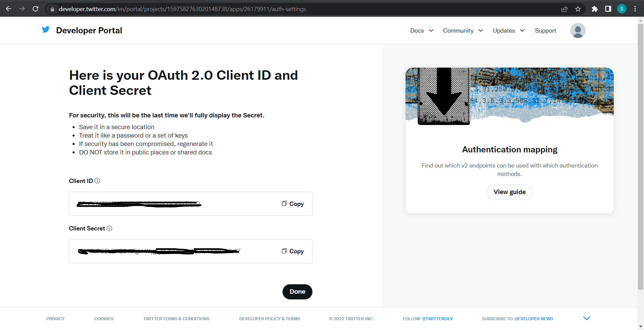Screen dimensions: 644x330
Task: Expand the footer chevron arrow
Action: [587, 318]
